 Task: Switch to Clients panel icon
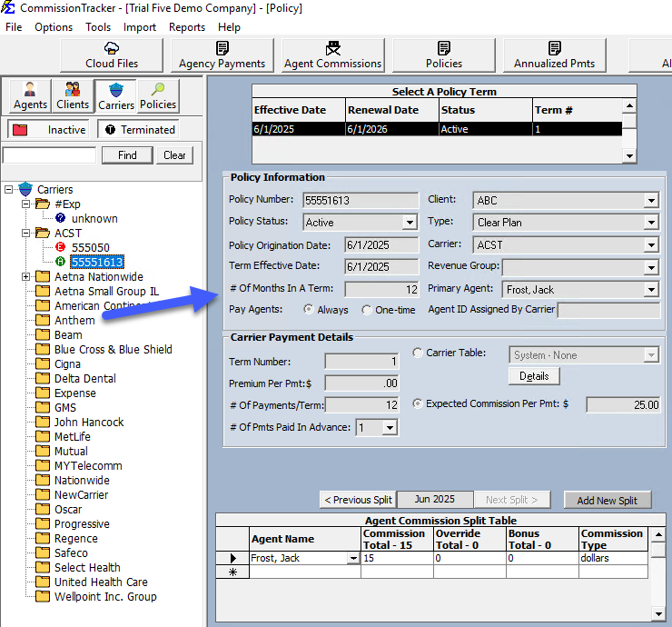click(x=73, y=95)
